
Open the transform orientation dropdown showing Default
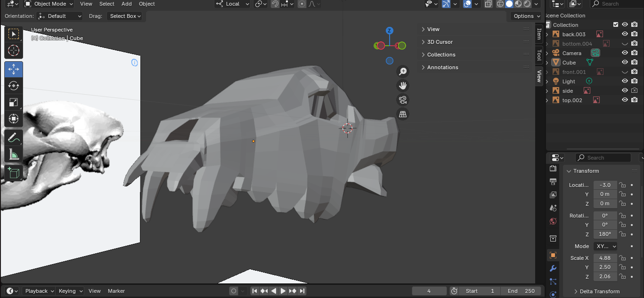coord(59,16)
